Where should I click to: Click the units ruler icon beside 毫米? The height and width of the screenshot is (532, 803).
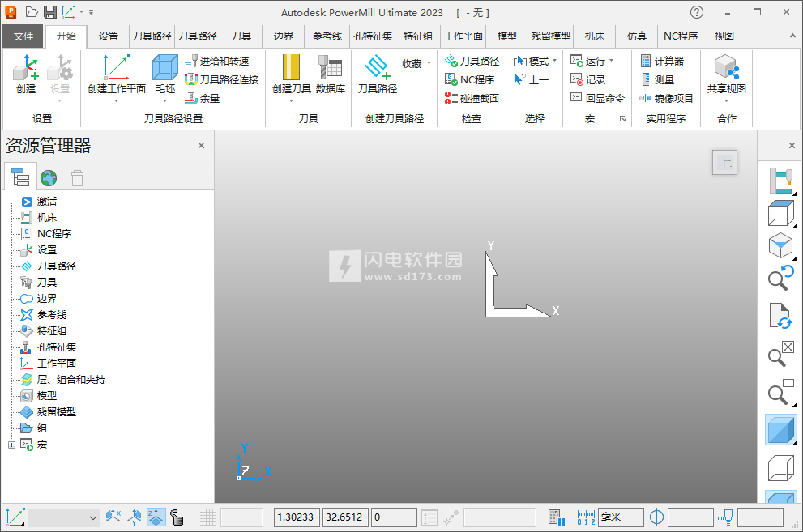click(586, 517)
